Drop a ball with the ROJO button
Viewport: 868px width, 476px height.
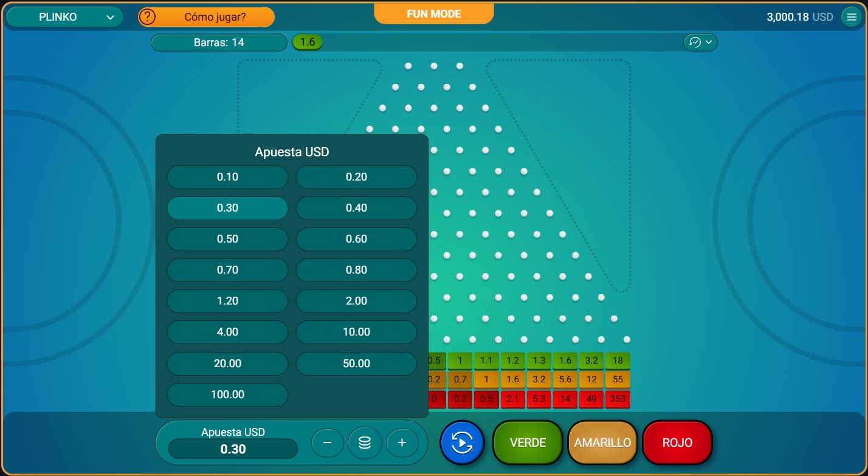(x=677, y=443)
